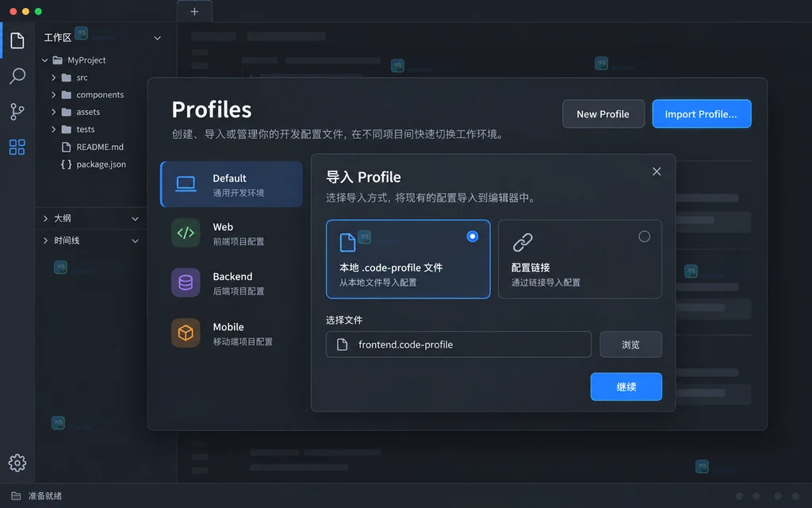This screenshot has width=812, height=508.
Task: Open README.md in the file tree
Action: (100, 147)
